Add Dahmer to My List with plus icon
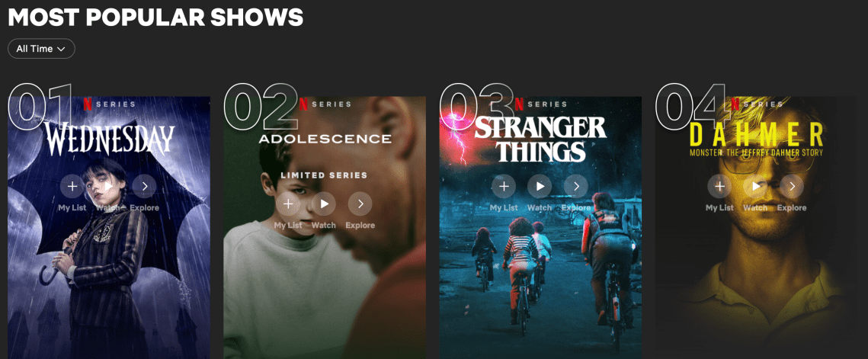 [x=719, y=186]
